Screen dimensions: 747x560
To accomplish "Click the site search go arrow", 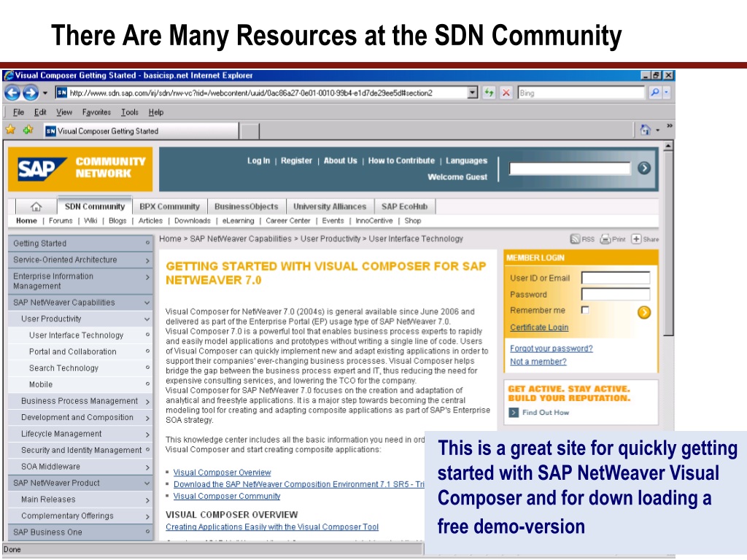I will (644, 168).
